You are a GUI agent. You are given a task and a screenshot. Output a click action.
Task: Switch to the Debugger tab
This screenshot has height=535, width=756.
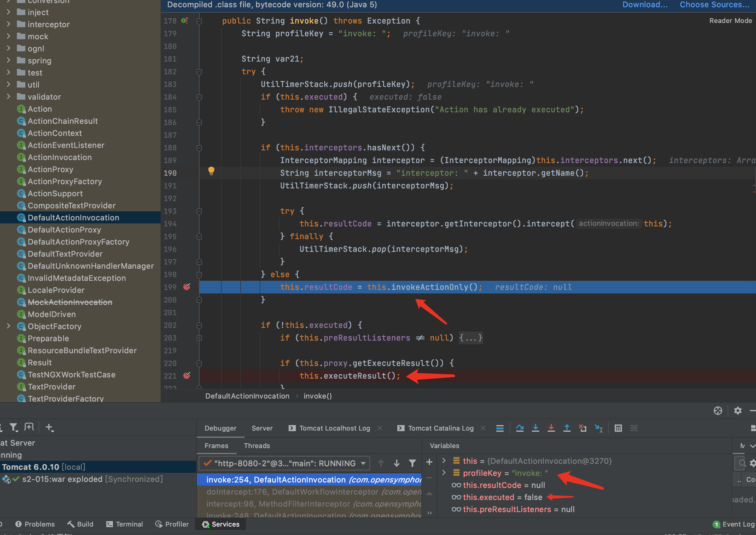pos(220,428)
